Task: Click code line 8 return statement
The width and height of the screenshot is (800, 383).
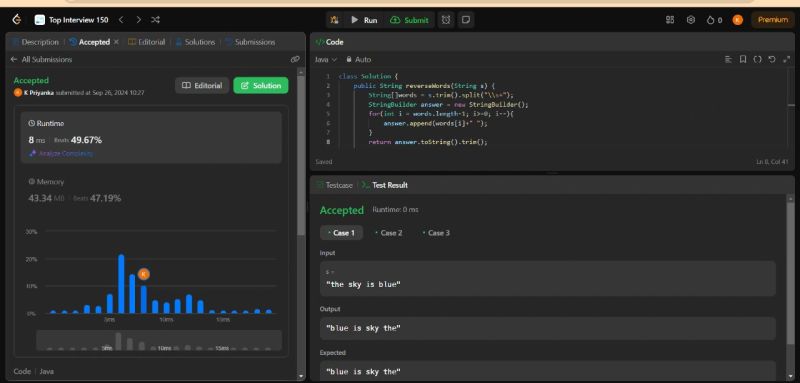Action: click(x=428, y=142)
